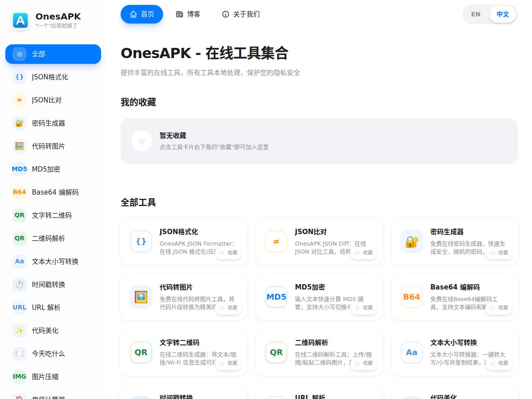Open Base64 编解码 sidebar B64 icon

coord(20,192)
